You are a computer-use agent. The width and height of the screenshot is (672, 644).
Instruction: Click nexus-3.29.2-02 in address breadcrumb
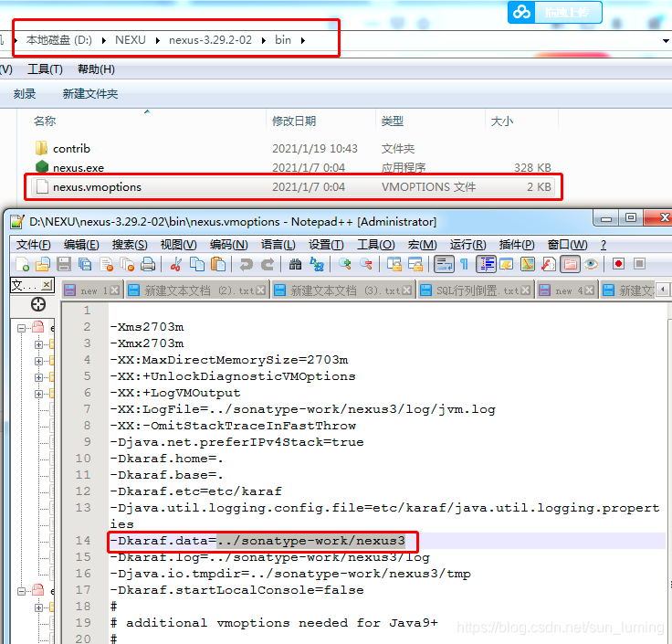coord(210,40)
